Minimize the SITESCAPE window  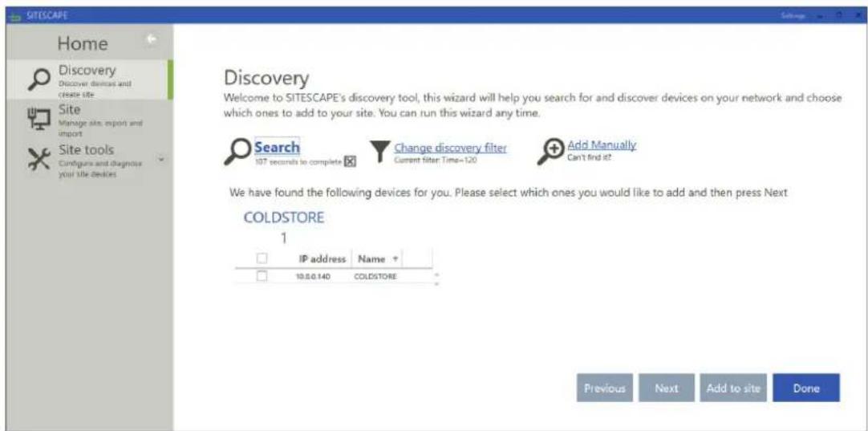point(819,15)
